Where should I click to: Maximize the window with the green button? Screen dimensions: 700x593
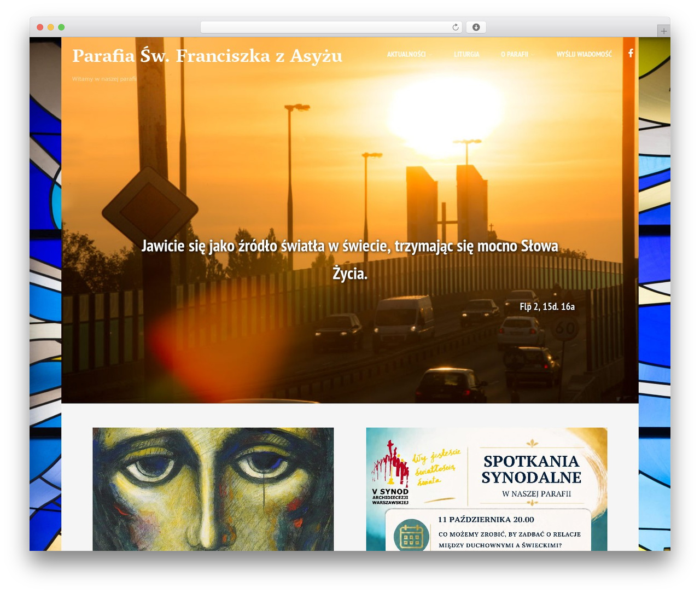pyautogui.click(x=61, y=27)
